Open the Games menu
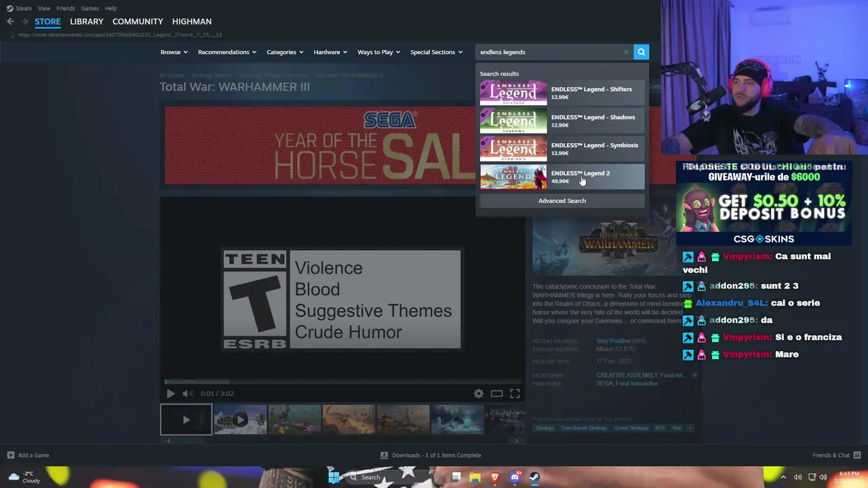868x488 pixels. coord(90,8)
